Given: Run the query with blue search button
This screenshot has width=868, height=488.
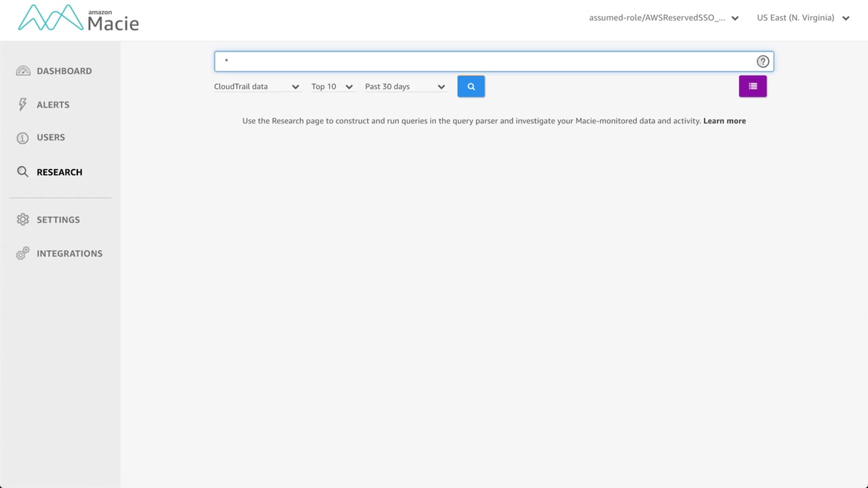Looking at the screenshot, I should click(471, 87).
